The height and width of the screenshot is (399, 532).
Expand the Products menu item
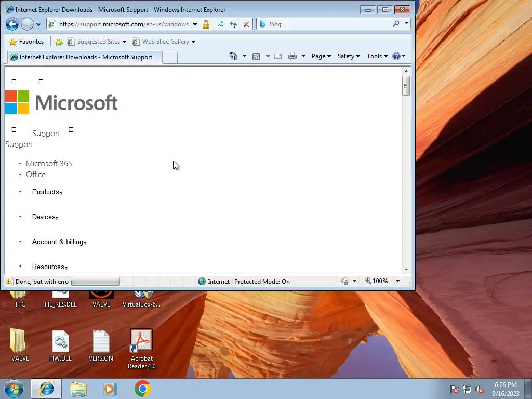pos(47,192)
